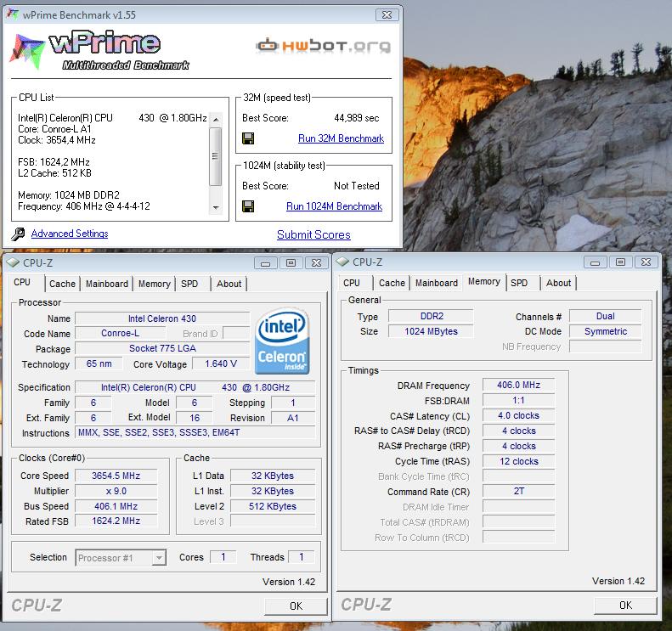Click the Name field Intel Celeron 430
The height and width of the screenshot is (631, 672).
tap(162, 318)
